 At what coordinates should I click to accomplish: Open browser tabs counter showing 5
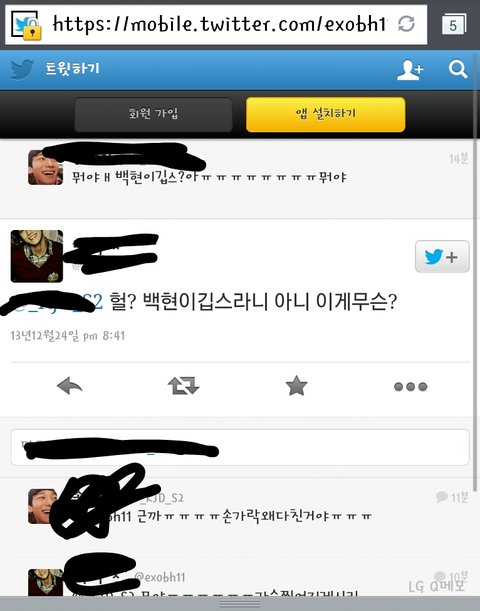453,25
